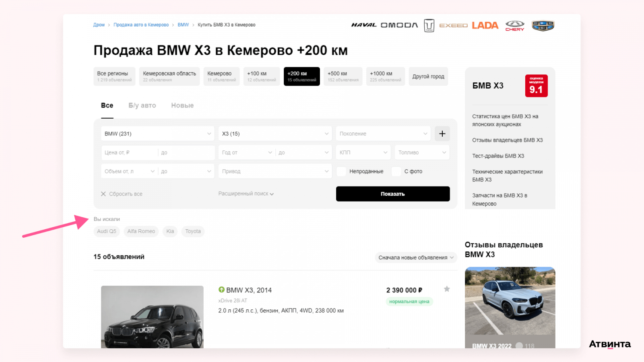Select the +500 км radius
The width and height of the screenshot is (644, 362).
coord(343,76)
